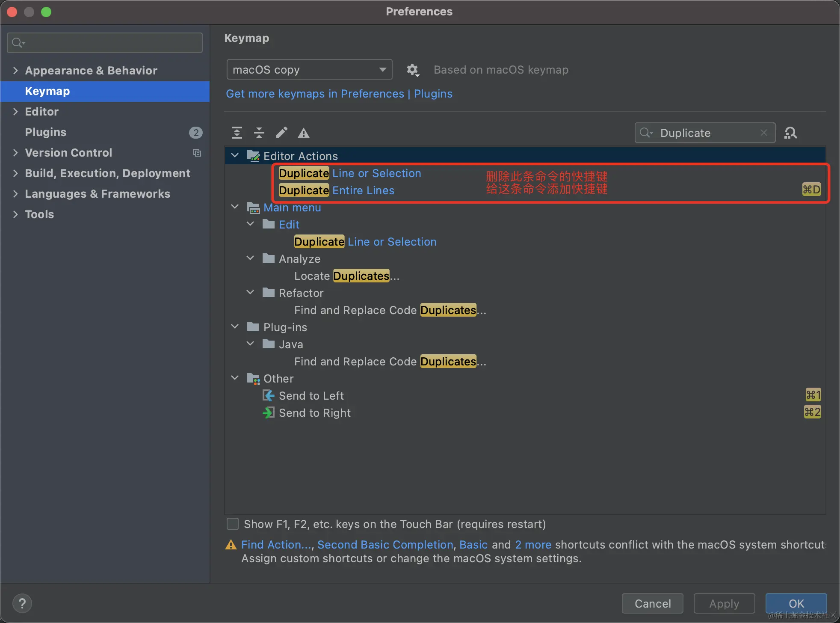Show keymap conflicts via warning icon
This screenshot has height=623, width=840.
(303, 133)
